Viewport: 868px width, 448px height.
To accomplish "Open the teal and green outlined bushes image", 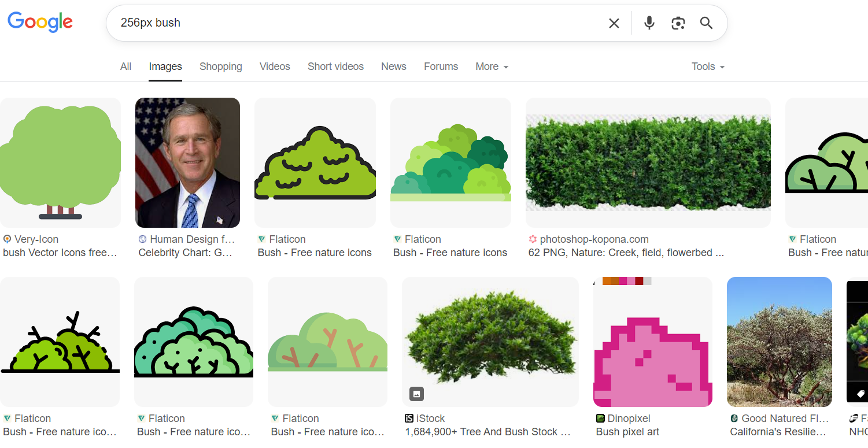I will click(x=194, y=342).
